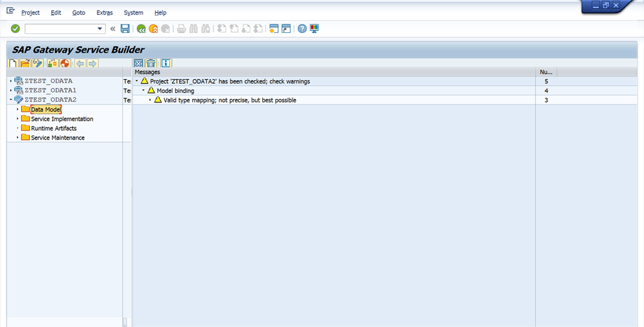The width and height of the screenshot is (644, 327).
Task: Open the Project menu
Action: 30,13
